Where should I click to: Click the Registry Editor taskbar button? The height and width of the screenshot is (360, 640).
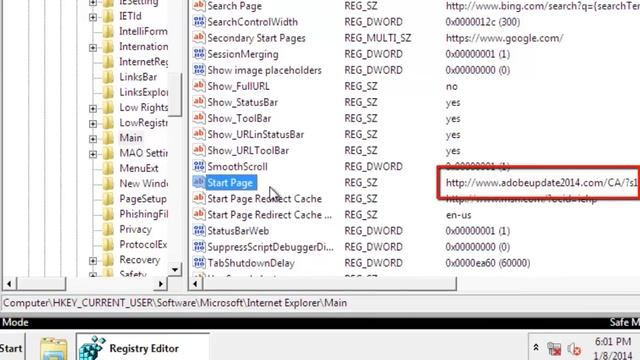pyautogui.click(x=143, y=347)
